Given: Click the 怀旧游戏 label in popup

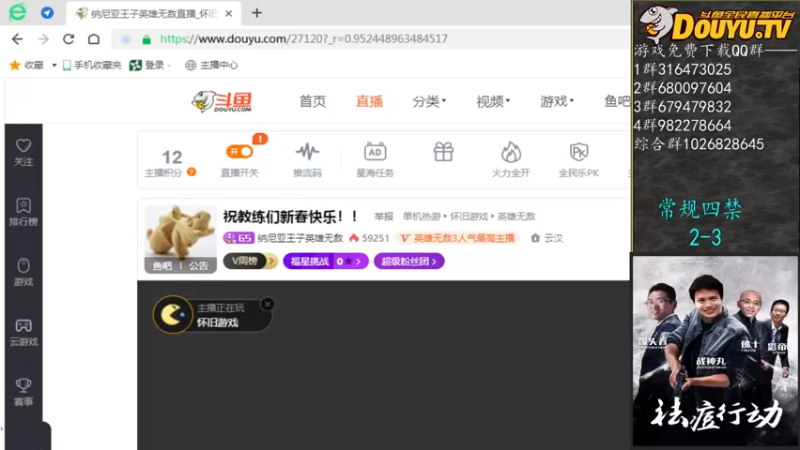Looking at the screenshot, I should [x=218, y=323].
